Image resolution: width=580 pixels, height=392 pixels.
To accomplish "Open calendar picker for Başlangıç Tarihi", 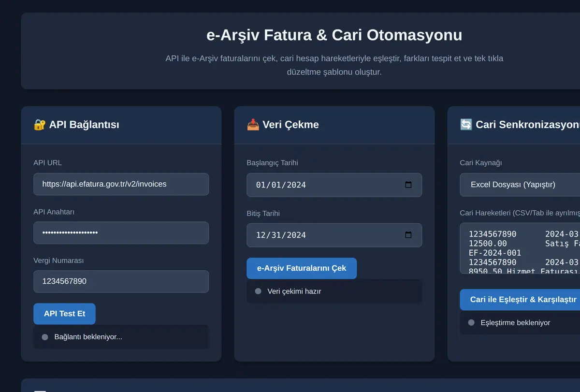I will (408, 185).
